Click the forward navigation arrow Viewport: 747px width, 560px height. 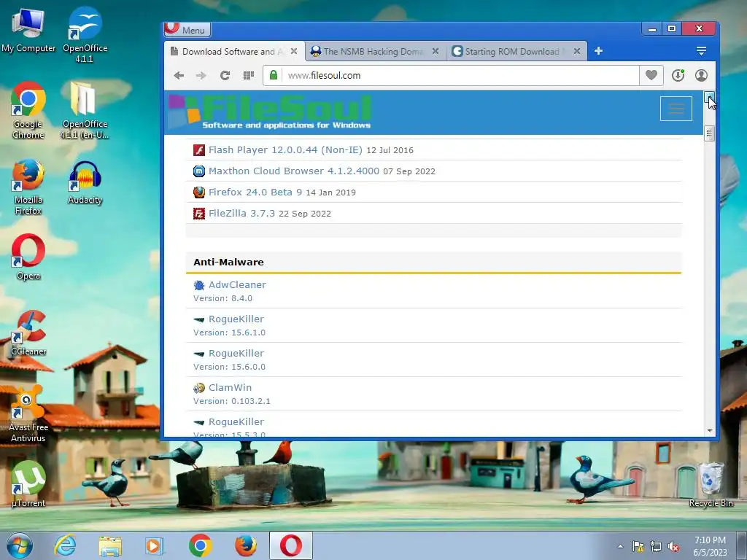[x=201, y=75]
